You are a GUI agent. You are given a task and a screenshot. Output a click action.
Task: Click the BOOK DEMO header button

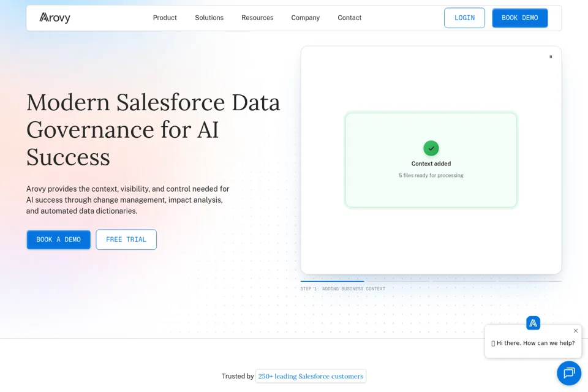(520, 18)
